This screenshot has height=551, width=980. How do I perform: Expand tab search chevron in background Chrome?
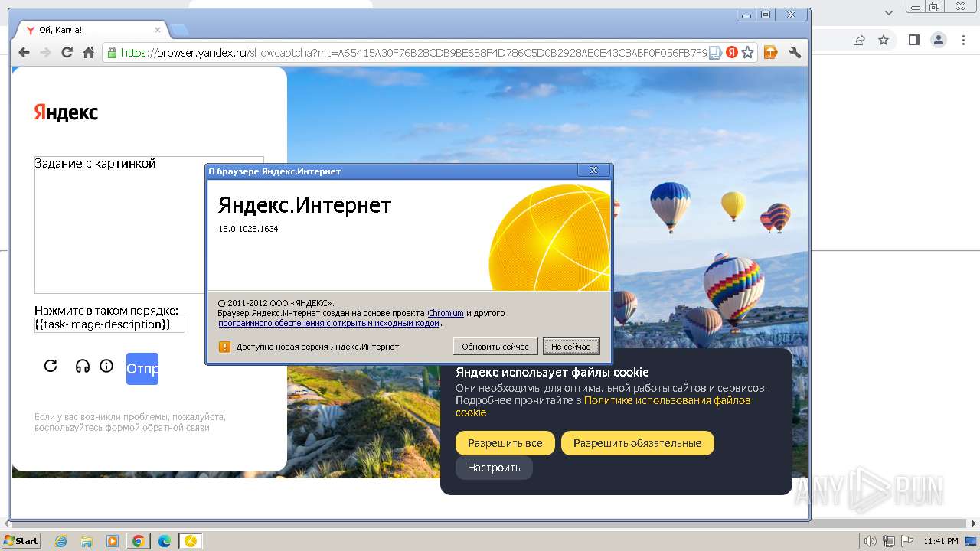889,13
